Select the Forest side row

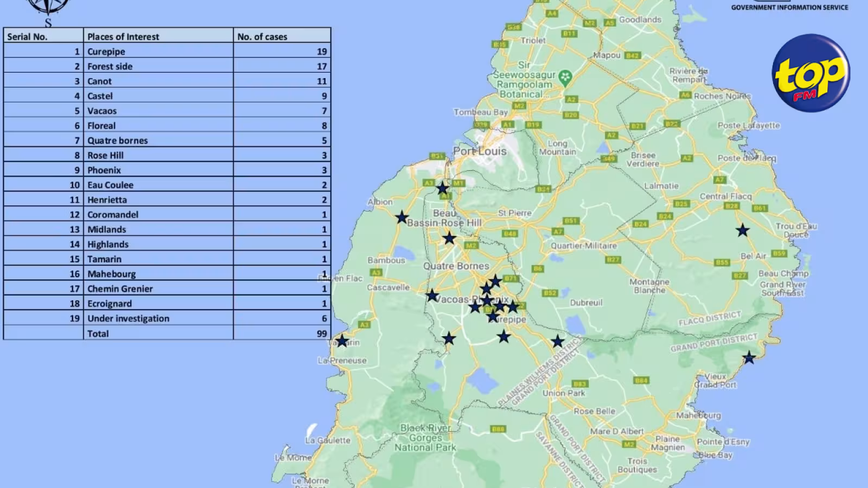tap(167, 66)
